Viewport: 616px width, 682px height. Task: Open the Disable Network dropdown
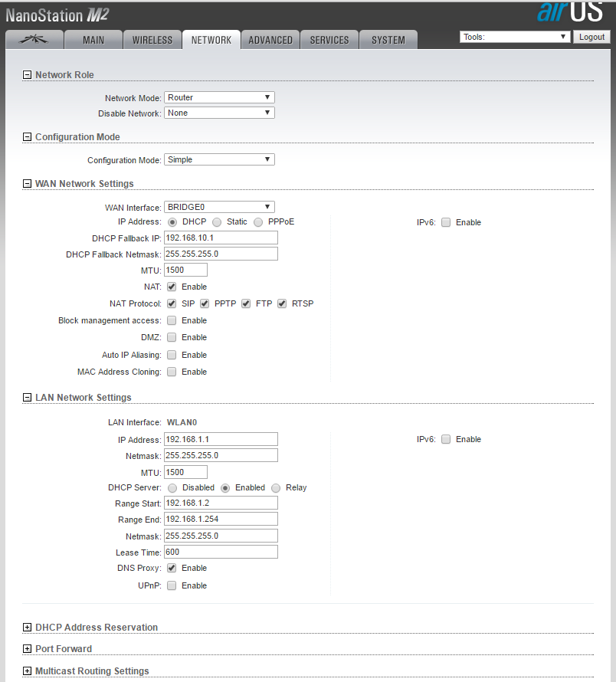click(219, 113)
